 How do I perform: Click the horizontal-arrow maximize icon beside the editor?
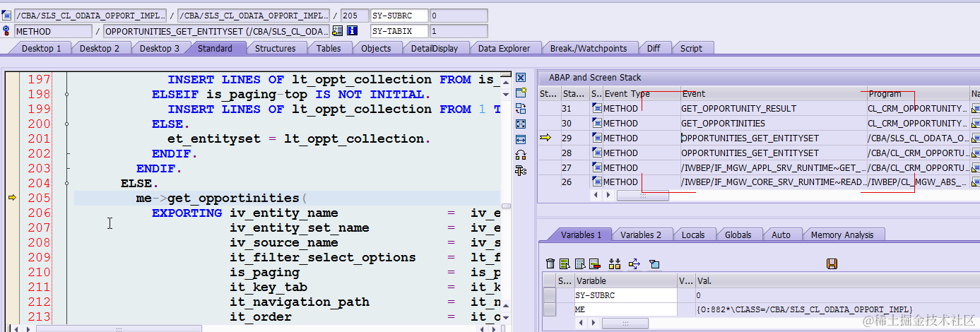521,139
